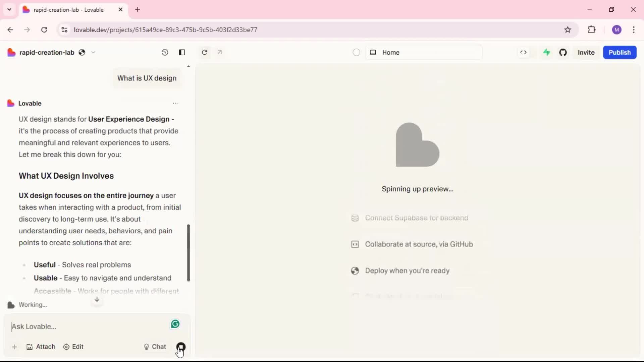Jump to latest message down arrow
The height and width of the screenshot is (362, 644).
pos(97,299)
